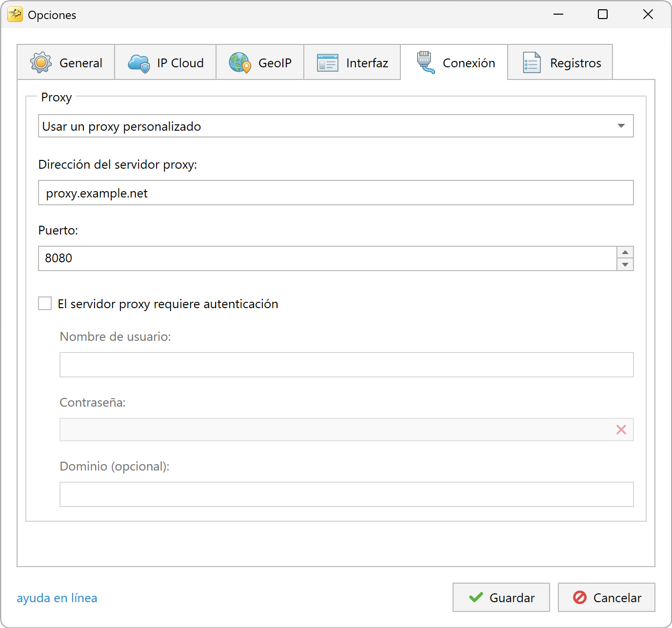Viewport: 672px width, 628px height.
Task: Select the Interfaz tab
Action: [x=352, y=62]
